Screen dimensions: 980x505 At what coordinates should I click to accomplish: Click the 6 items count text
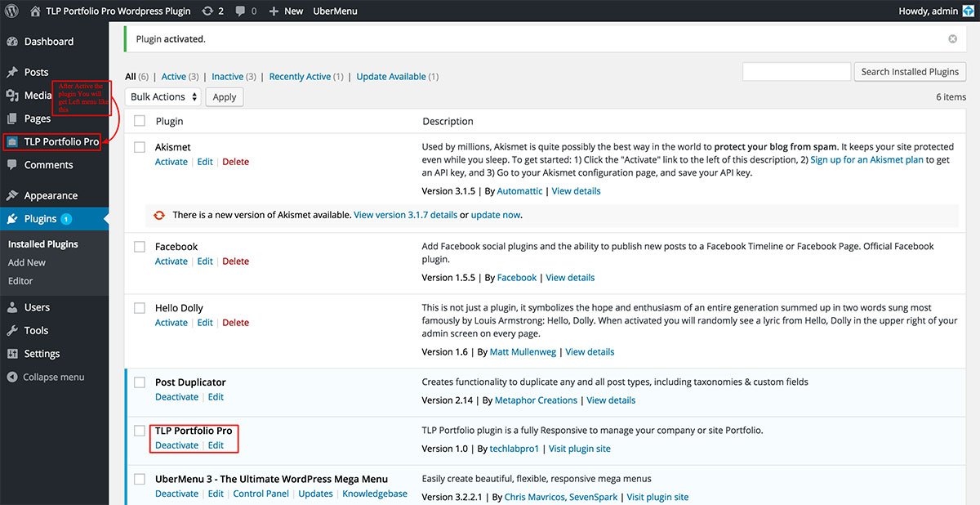click(x=951, y=96)
